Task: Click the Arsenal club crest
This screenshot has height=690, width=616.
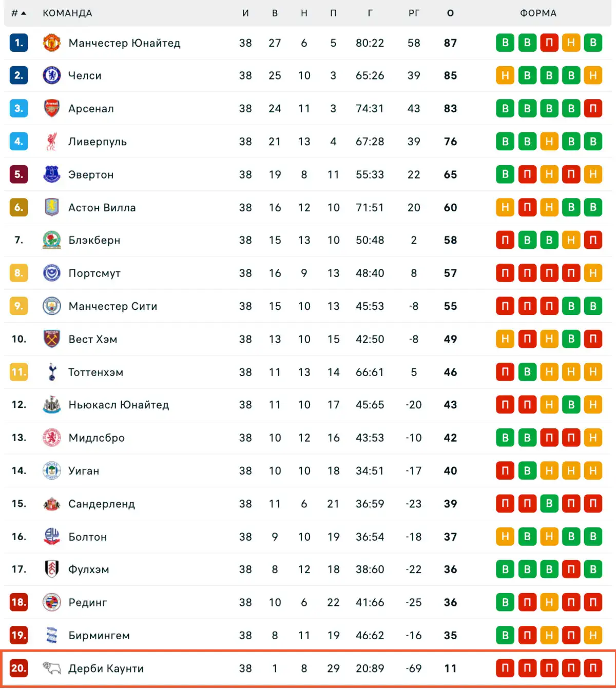Action: click(52, 108)
